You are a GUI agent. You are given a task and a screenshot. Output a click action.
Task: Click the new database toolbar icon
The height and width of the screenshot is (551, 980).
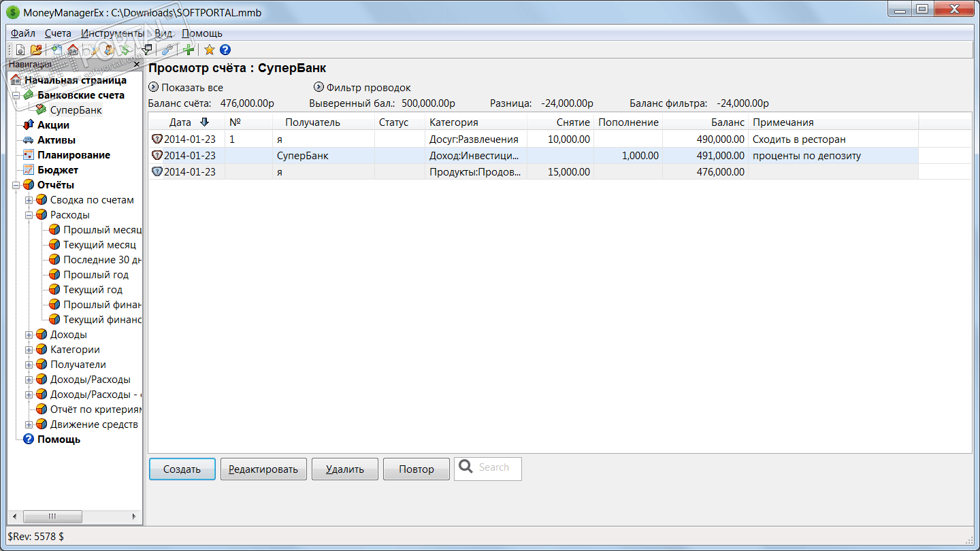(x=20, y=50)
